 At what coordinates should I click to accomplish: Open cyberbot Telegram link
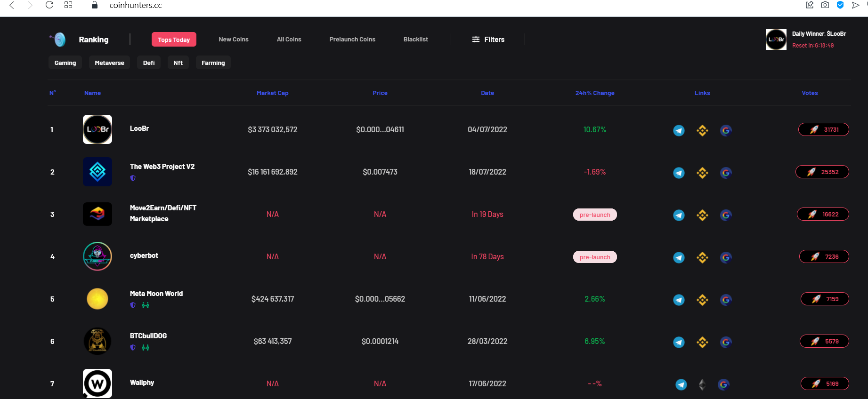pyautogui.click(x=679, y=257)
